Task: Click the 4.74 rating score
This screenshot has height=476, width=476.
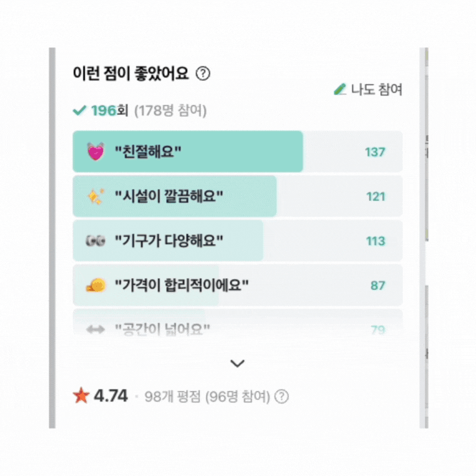Action: (x=111, y=396)
